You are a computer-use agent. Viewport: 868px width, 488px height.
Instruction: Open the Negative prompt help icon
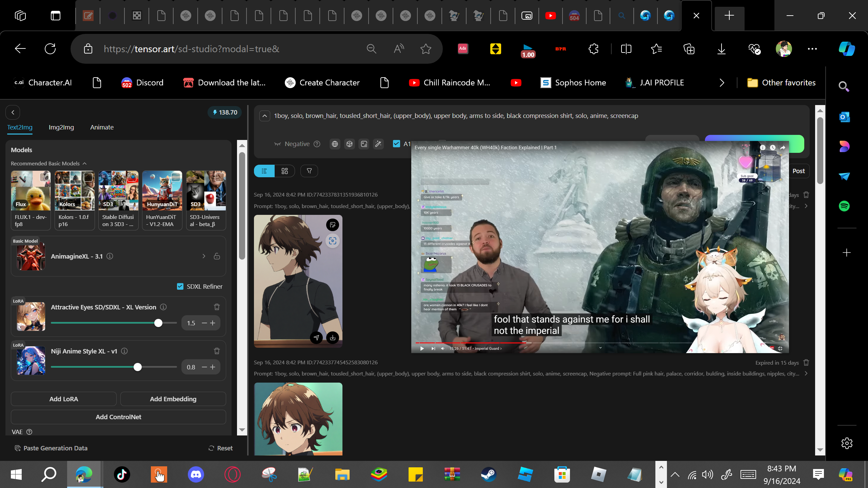click(x=317, y=144)
